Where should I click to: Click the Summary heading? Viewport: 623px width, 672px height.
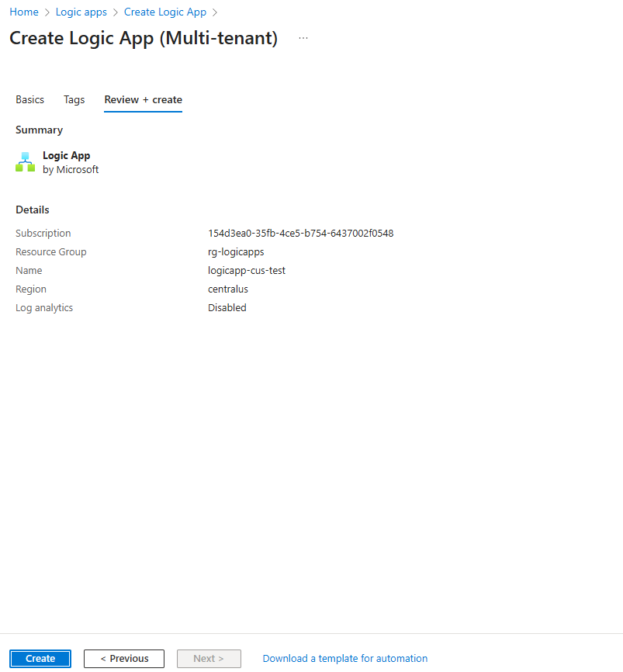[39, 130]
